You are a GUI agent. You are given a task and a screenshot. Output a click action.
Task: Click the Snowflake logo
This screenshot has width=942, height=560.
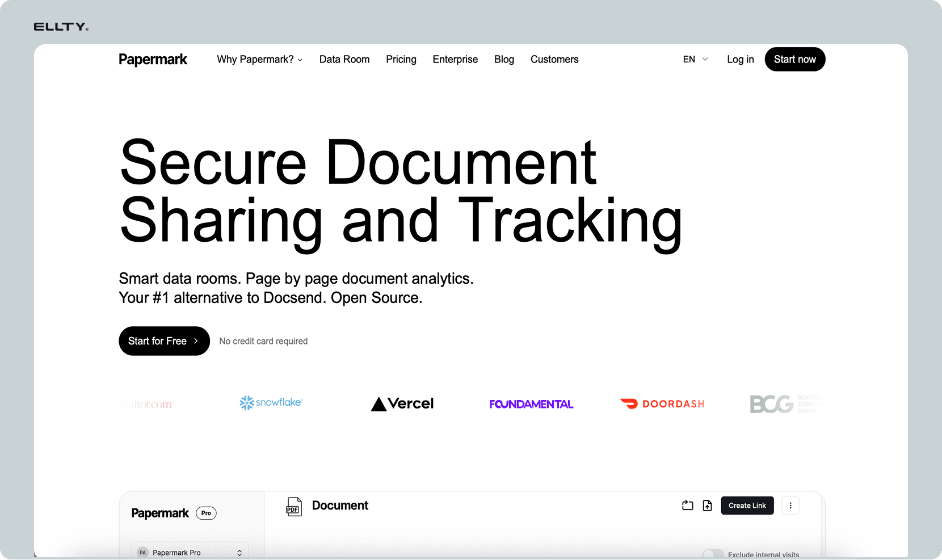click(271, 403)
